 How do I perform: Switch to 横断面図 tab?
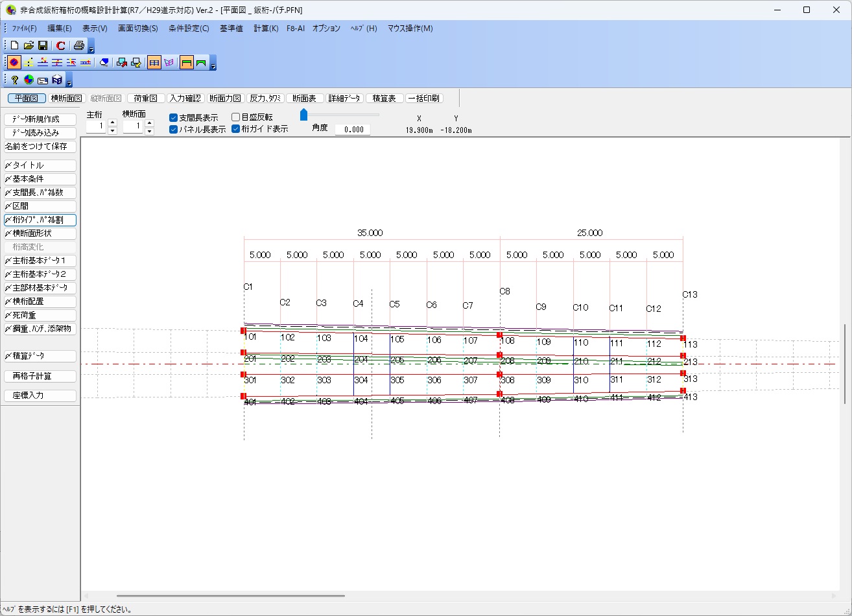click(x=67, y=99)
